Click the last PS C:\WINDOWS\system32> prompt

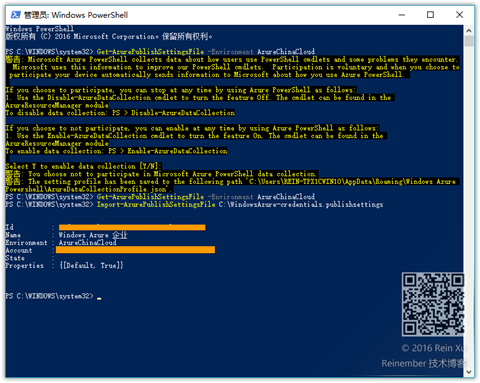click(x=50, y=296)
